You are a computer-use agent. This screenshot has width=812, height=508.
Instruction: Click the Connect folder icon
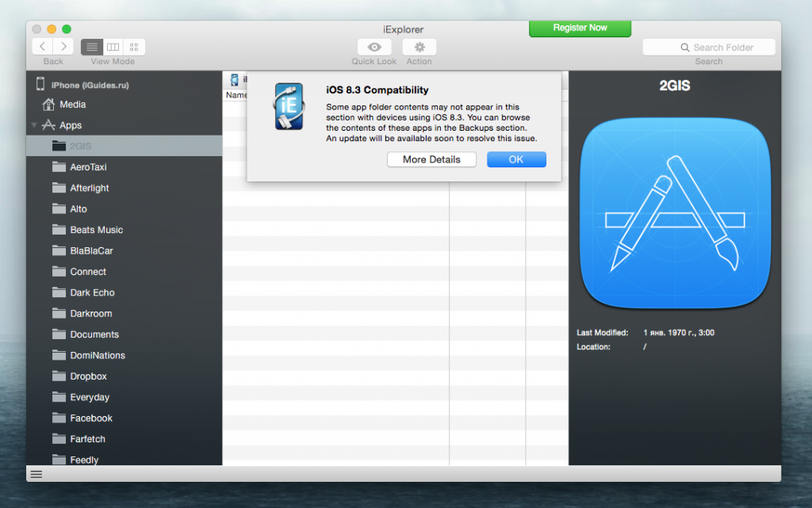(59, 271)
